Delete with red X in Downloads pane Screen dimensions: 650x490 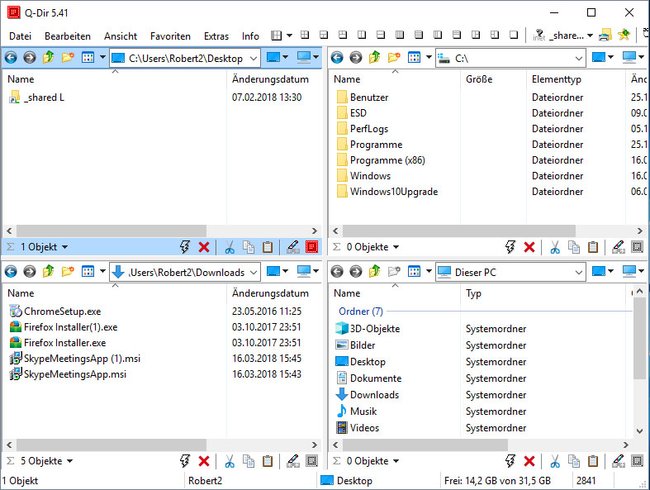click(204, 461)
